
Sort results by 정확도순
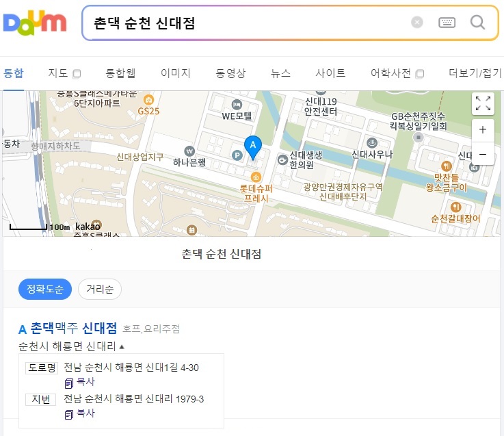[45, 289]
